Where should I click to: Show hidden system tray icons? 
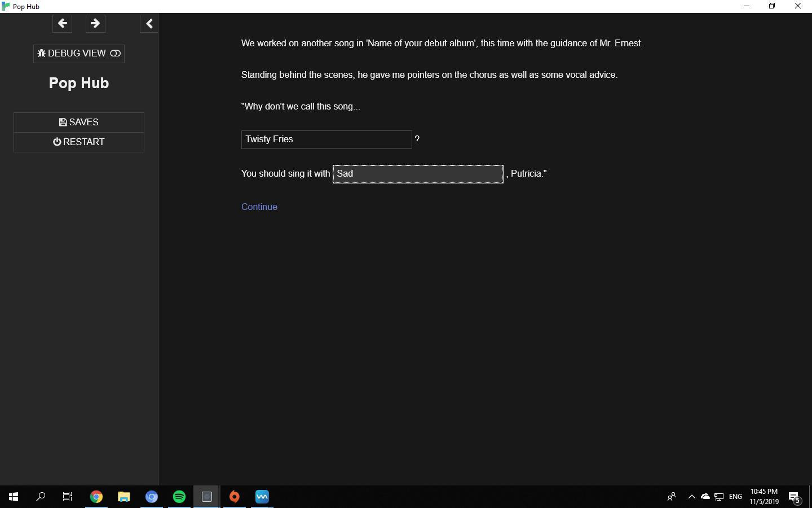691,497
